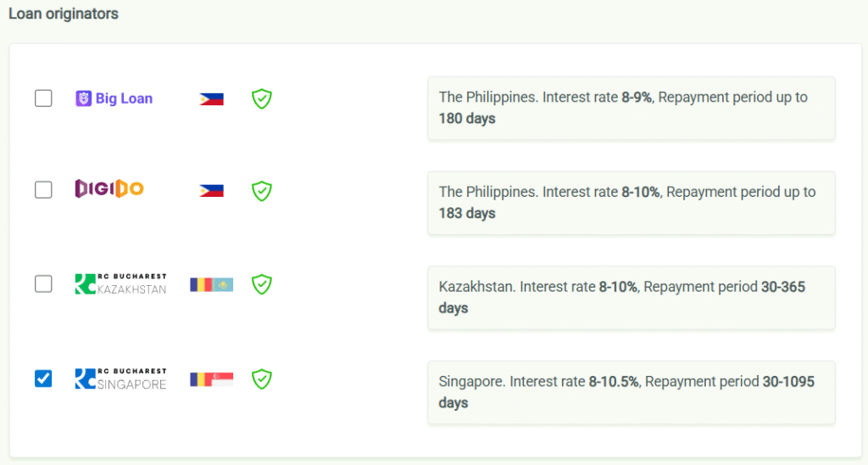This screenshot has width=868, height=465.
Task: Enable the Big Loan checkbox
Action: click(x=43, y=98)
